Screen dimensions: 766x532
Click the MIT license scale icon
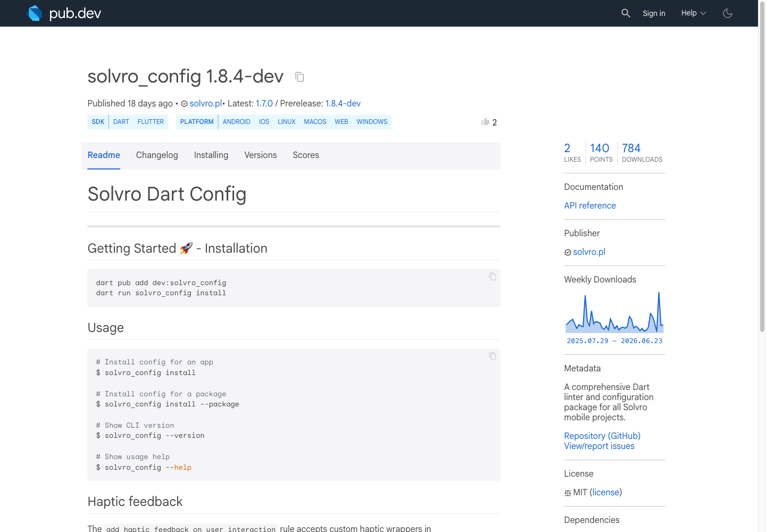click(568, 493)
